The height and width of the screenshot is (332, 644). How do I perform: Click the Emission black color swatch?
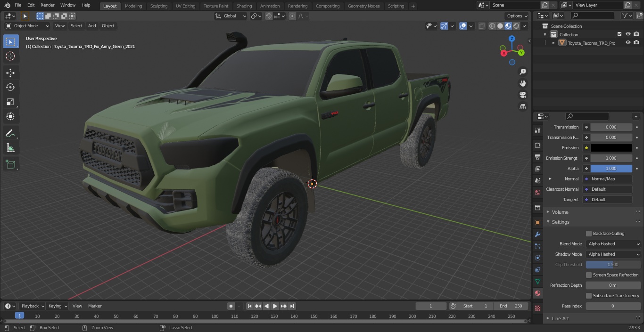point(611,148)
